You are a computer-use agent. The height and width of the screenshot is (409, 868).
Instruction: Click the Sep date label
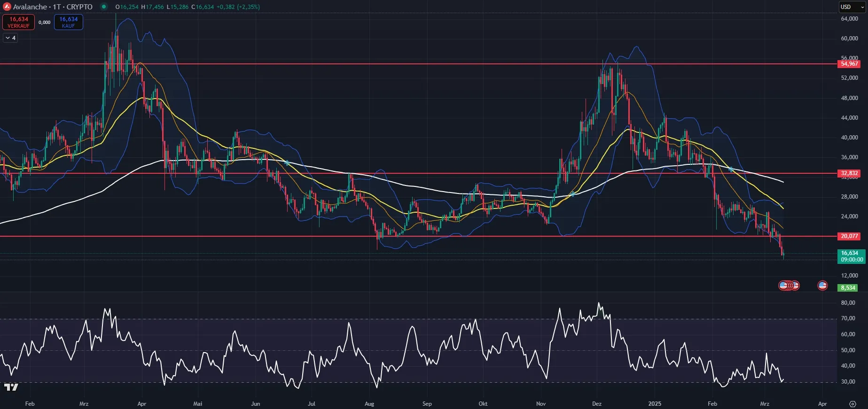427,404
